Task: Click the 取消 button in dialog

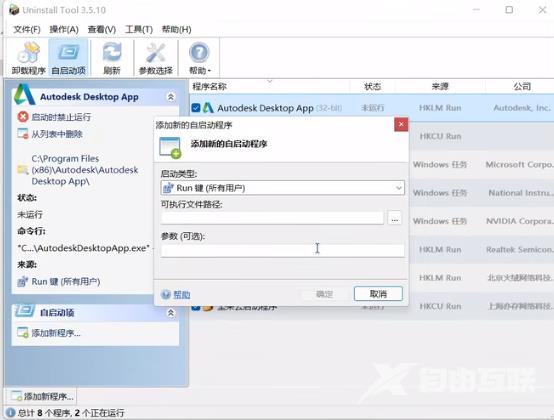Action: 378,294
